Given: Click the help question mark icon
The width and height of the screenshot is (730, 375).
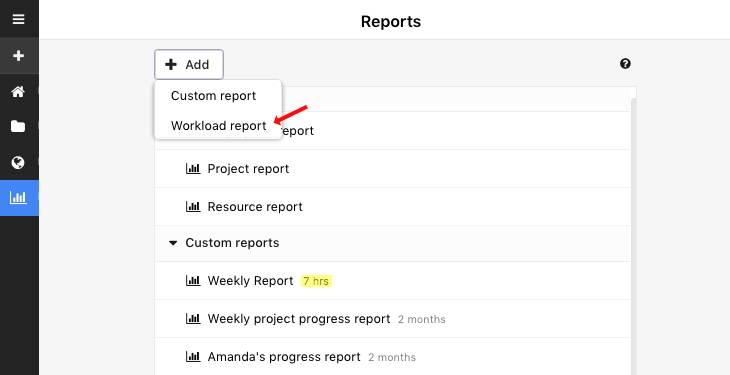Looking at the screenshot, I should (625, 64).
